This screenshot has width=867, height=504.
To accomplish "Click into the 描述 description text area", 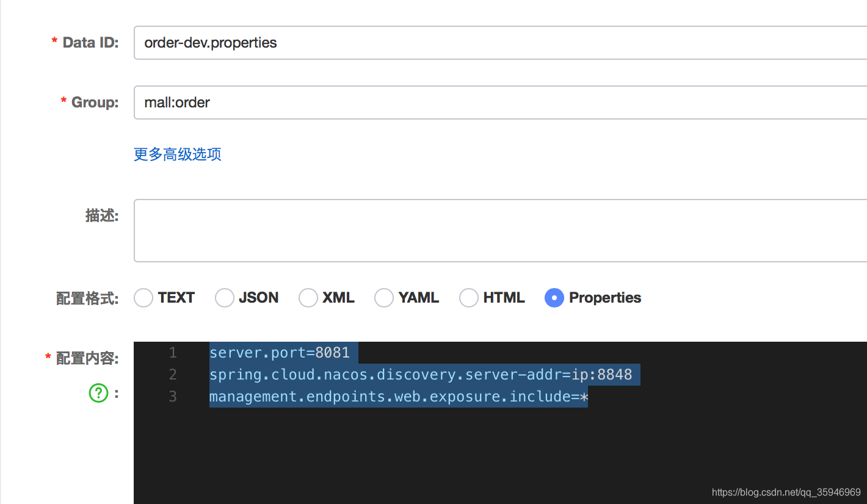I will 500,231.
